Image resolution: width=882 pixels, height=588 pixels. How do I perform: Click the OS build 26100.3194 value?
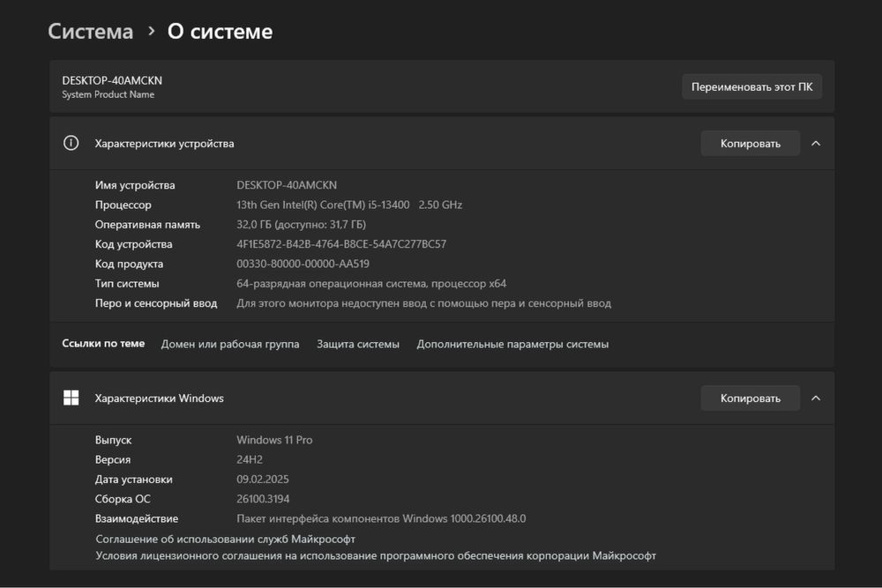pyautogui.click(x=263, y=499)
